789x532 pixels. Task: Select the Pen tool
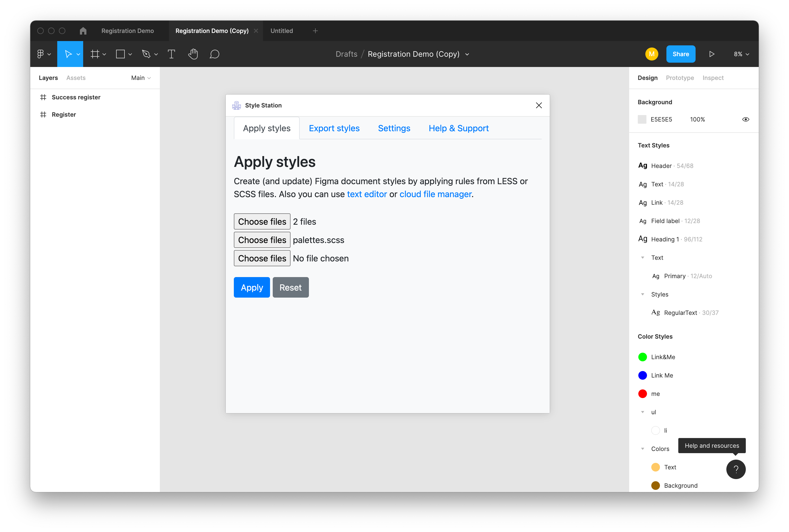[x=146, y=54]
